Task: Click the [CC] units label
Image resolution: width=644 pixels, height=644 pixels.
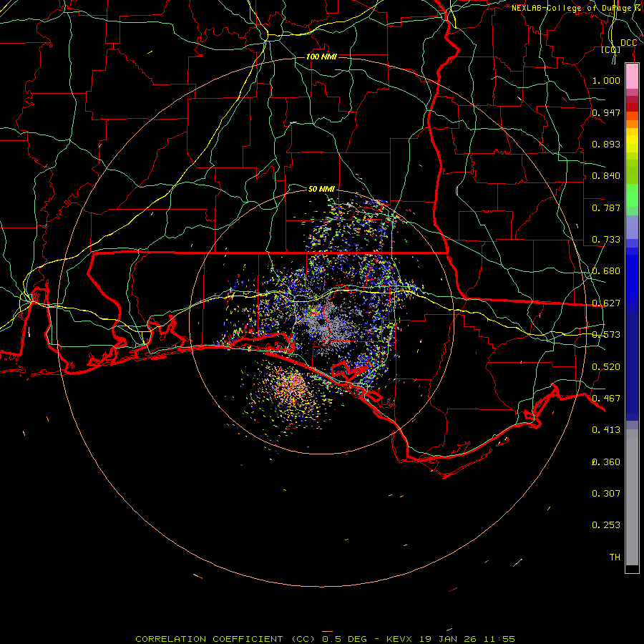Action: pyautogui.click(x=611, y=50)
